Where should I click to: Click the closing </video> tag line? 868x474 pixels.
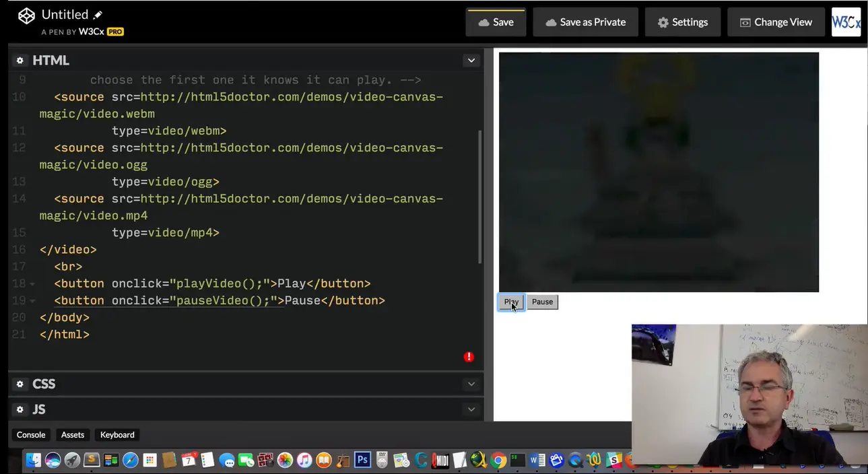click(68, 250)
